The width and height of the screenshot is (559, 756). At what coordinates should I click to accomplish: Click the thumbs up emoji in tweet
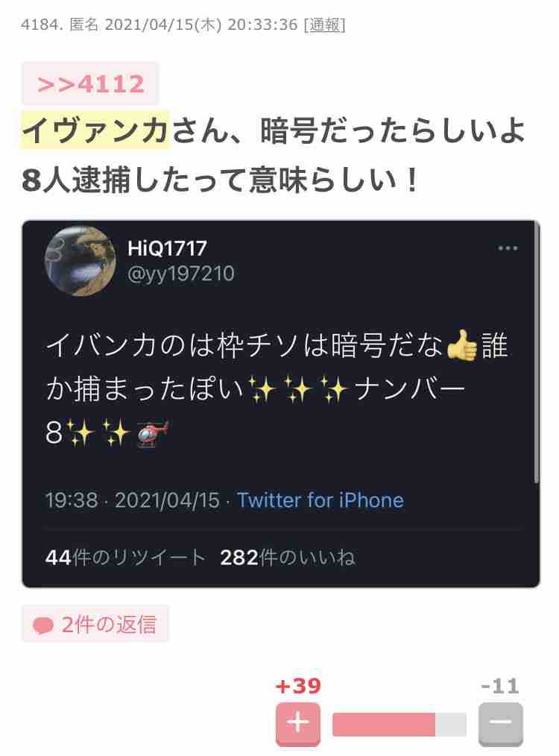[461, 345]
